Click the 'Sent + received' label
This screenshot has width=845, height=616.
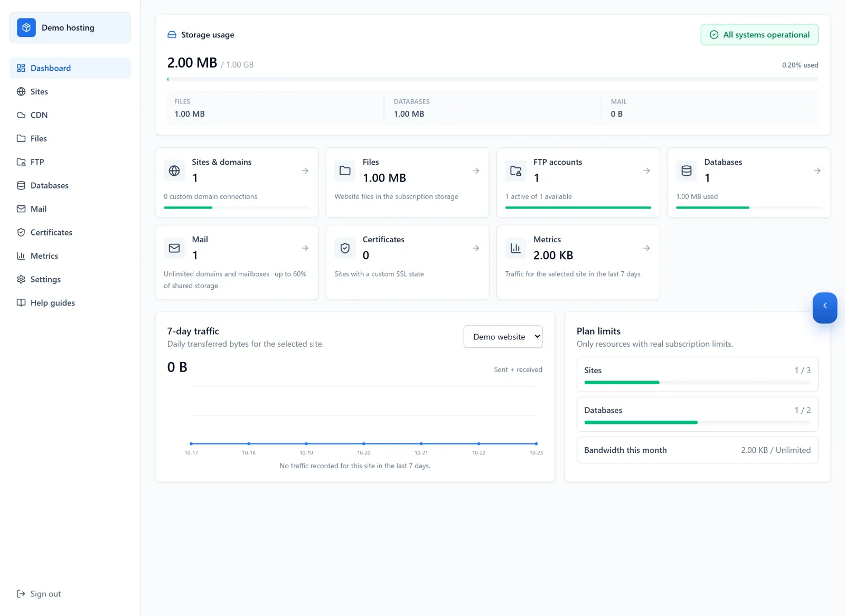(518, 369)
